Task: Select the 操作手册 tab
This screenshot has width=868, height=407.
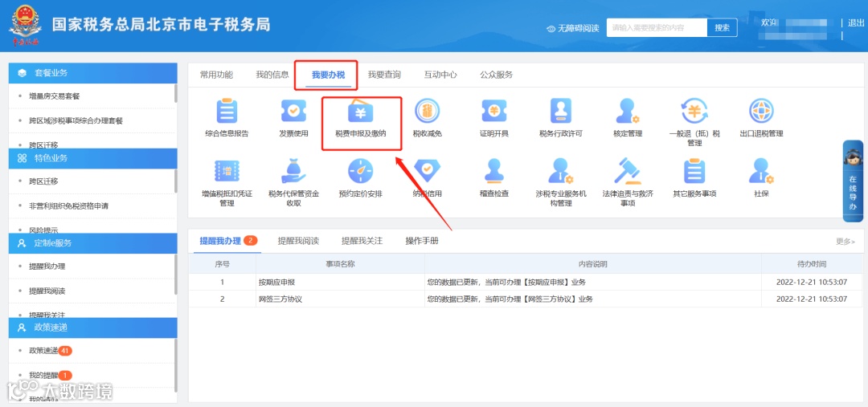Action: (x=422, y=241)
